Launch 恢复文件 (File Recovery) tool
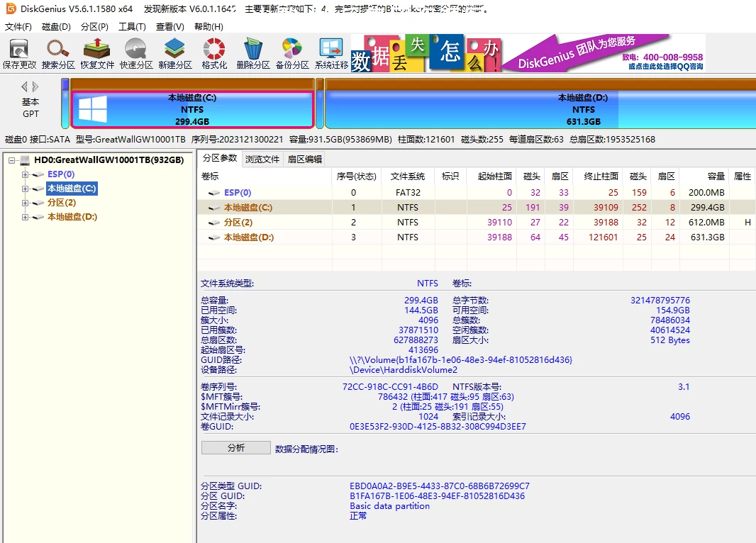 coord(96,53)
